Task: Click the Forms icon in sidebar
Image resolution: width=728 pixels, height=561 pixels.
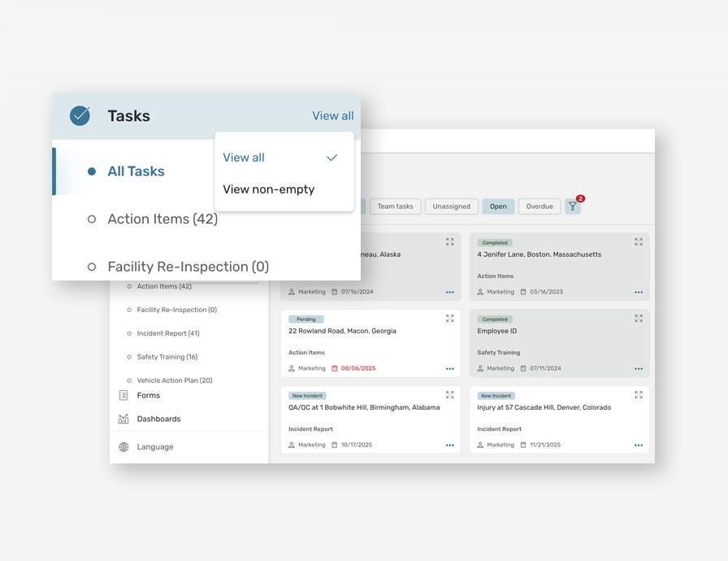Action: 123,396
